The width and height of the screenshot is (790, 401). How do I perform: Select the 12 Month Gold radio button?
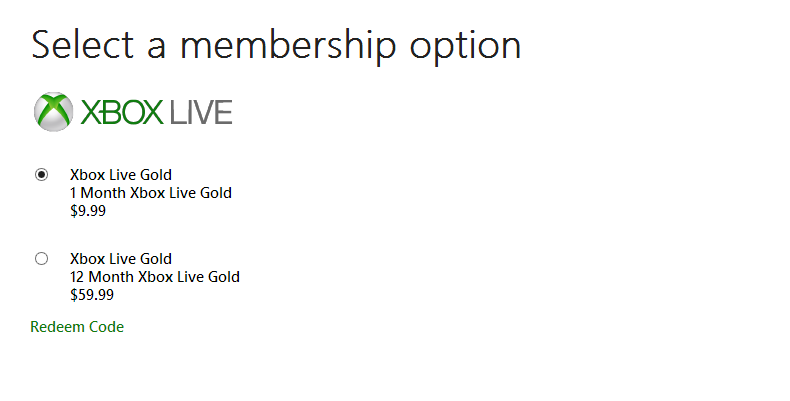pos(41,258)
